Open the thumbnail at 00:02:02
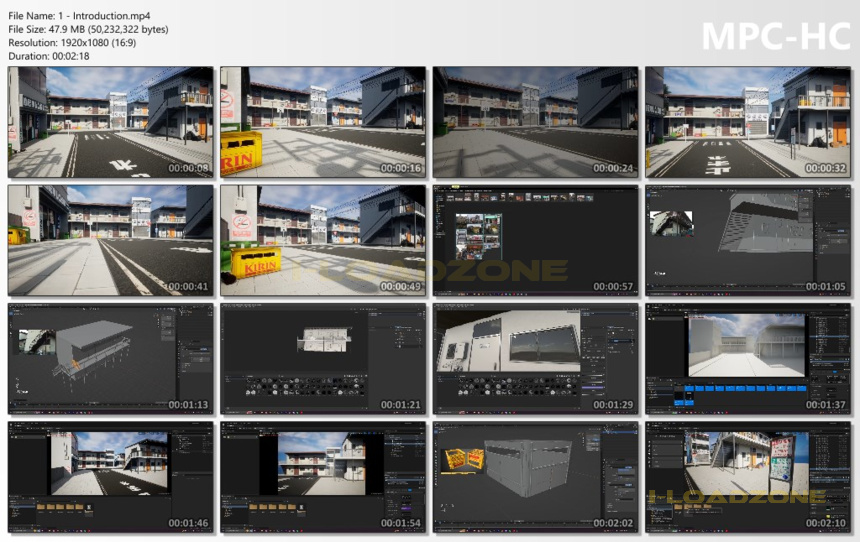This screenshot has height=542, width=860. point(535,477)
